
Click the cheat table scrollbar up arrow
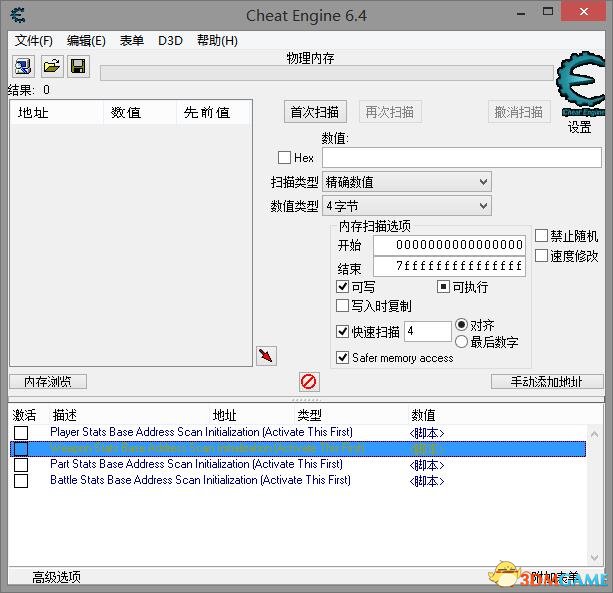coord(594,434)
